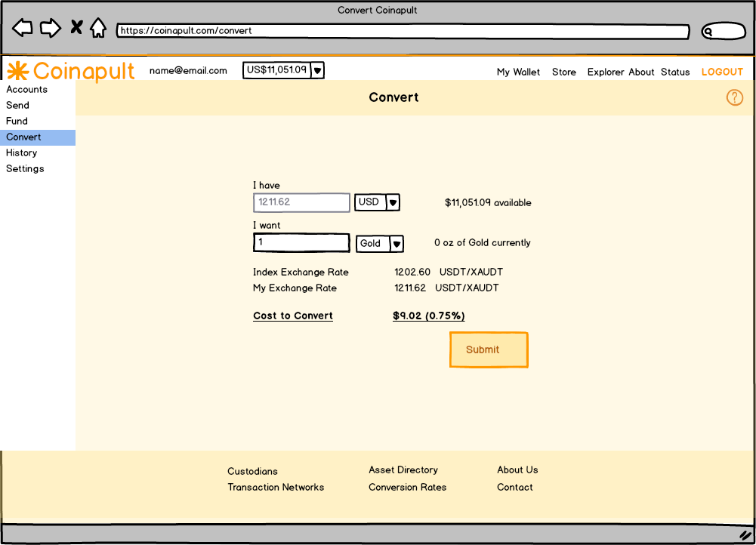756x545 pixels.
Task: Click the Coinapult logo
Action: [x=71, y=71]
